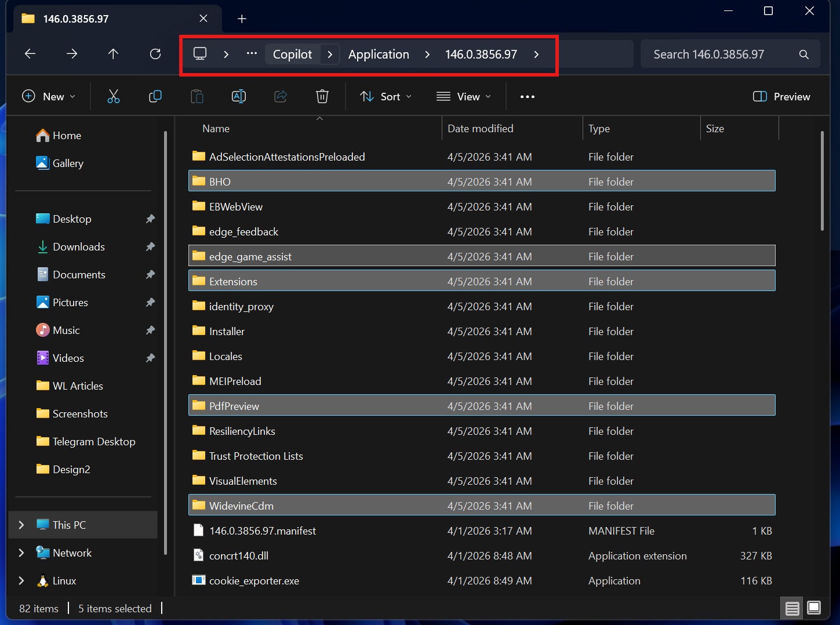Viewport: 840px width, 625px height.
Task: Open a new File Explorer tab
Action: pyautogui.click(x=242, y=18)
